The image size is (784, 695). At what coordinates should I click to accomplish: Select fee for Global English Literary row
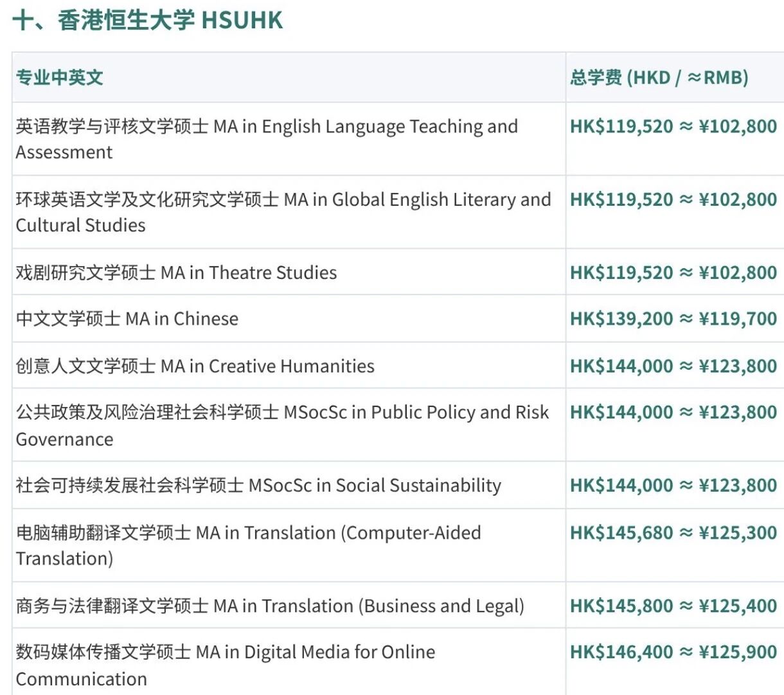673,199
